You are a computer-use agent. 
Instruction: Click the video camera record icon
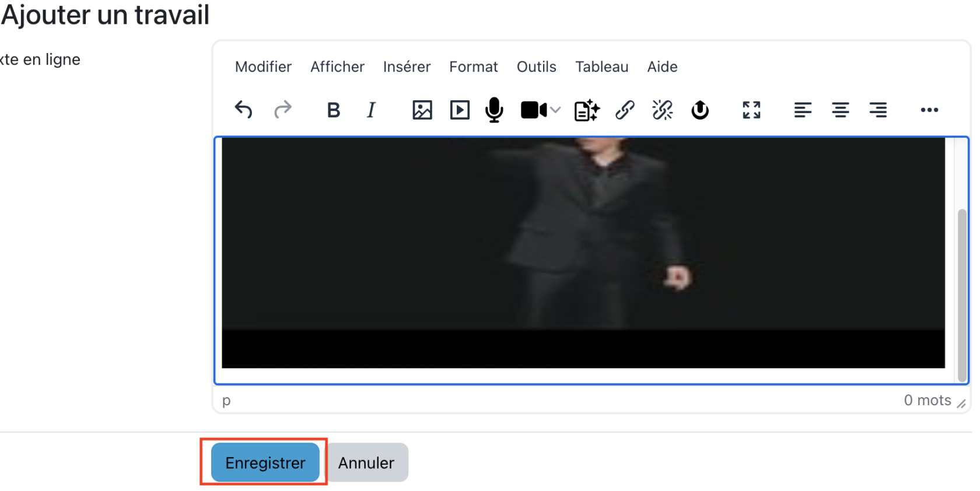533,110
